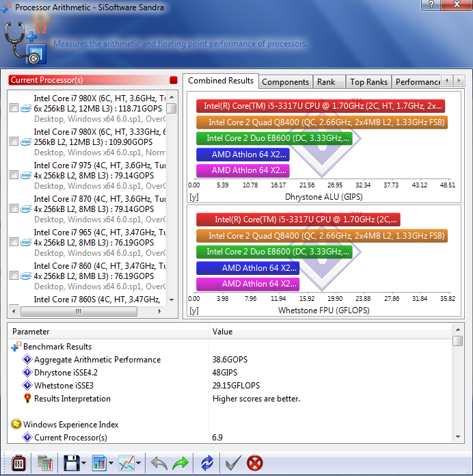Click the Current Processor(s) diamond icon in table
Viewport: 473px width, 476px height.
click(27, 437)
